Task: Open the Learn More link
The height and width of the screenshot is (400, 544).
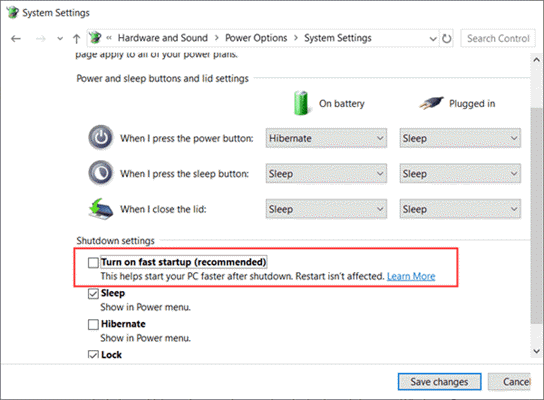Action: (x=411, y=276)
